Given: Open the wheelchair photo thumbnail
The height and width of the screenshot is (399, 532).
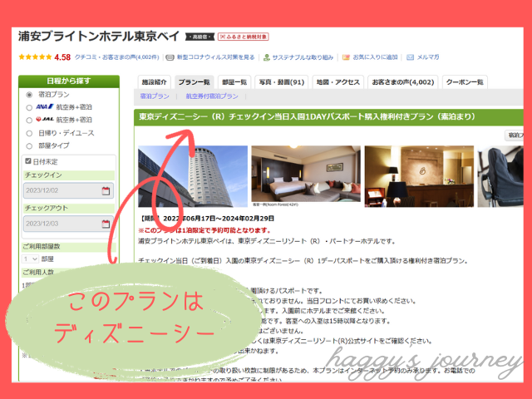Looking at the screenshot, I should click(x=500, y=176).
